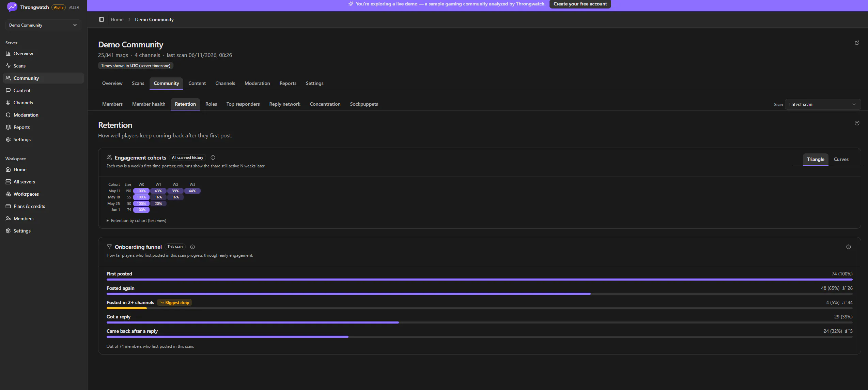Screen dimensions: 868x390
Task: Click the sparkle icon in demo banner
Action: (351, 4)
